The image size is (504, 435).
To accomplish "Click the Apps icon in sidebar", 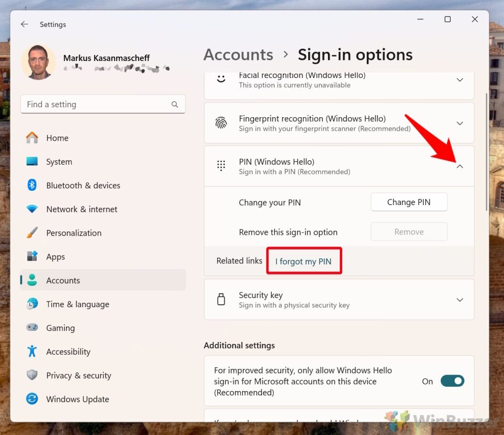I will pyautogui.click(x=32, y=256).
